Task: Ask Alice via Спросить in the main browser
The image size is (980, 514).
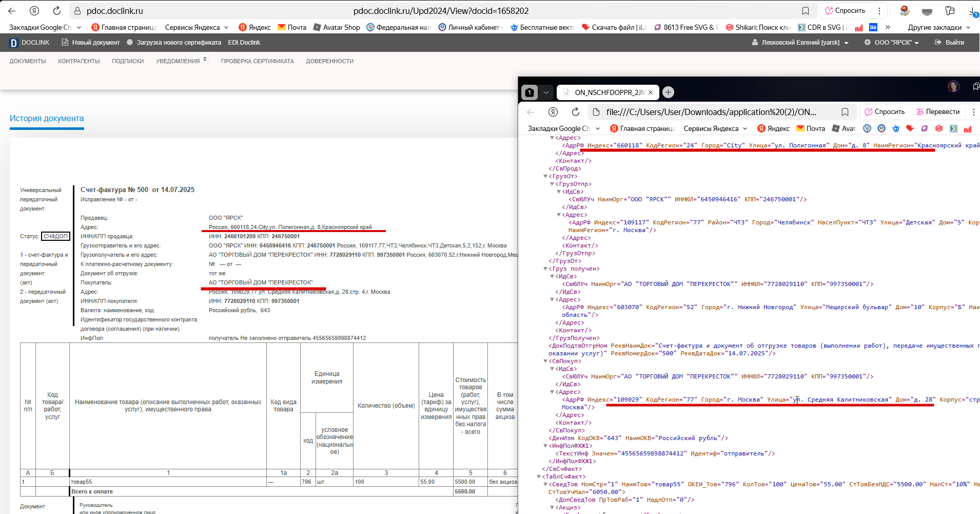Action: point(845,11)
